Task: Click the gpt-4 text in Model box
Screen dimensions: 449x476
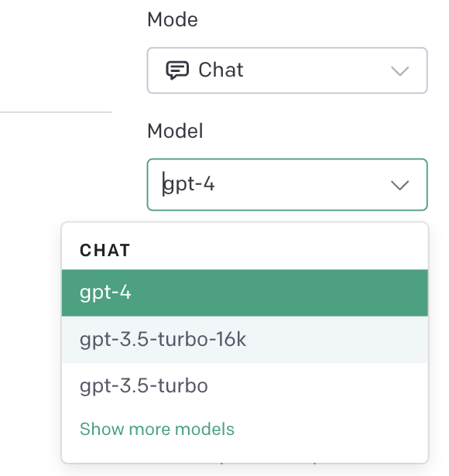Action: 189,184
